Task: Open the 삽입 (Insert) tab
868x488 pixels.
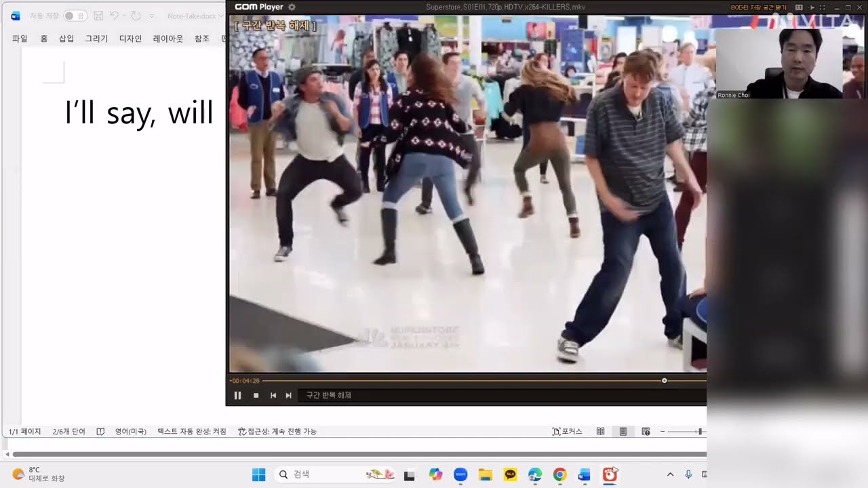Action: pos(66,39)
